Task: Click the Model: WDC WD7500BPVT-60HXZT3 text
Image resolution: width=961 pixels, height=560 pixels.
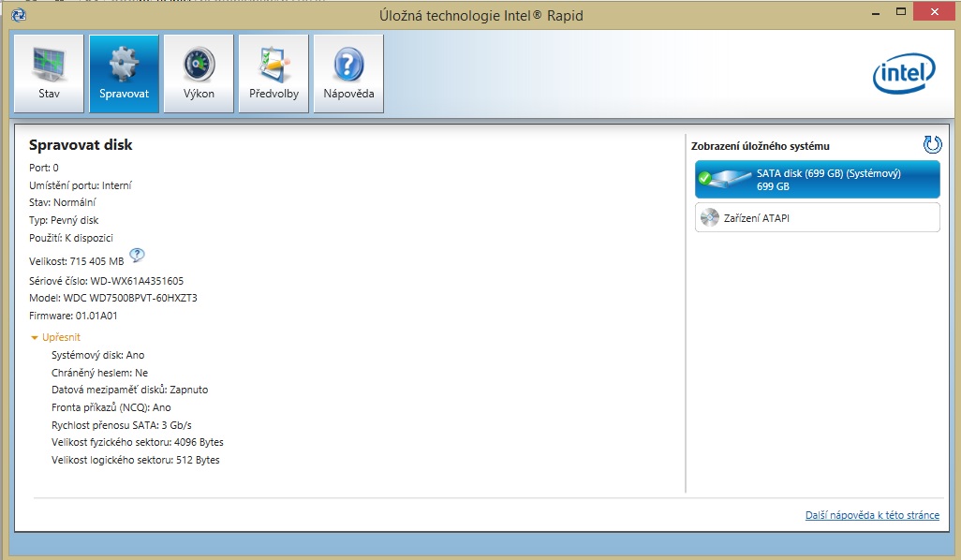Action: tap(112, 299)
